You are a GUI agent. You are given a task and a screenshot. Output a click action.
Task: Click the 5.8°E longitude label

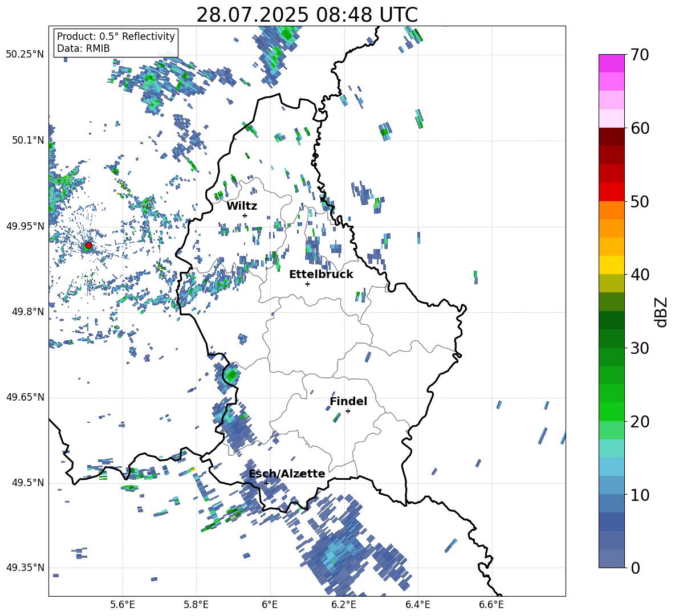click(196, 605)
